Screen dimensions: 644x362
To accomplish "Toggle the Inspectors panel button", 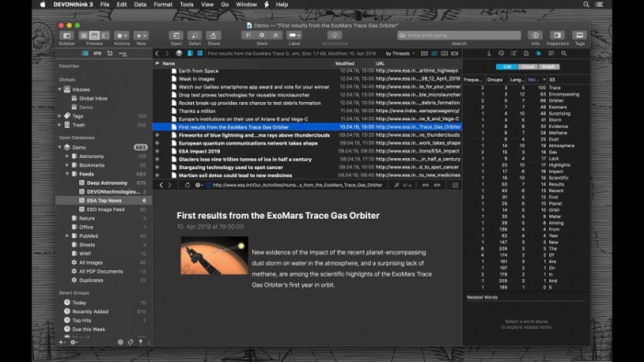I will click(x=558, y=35).
